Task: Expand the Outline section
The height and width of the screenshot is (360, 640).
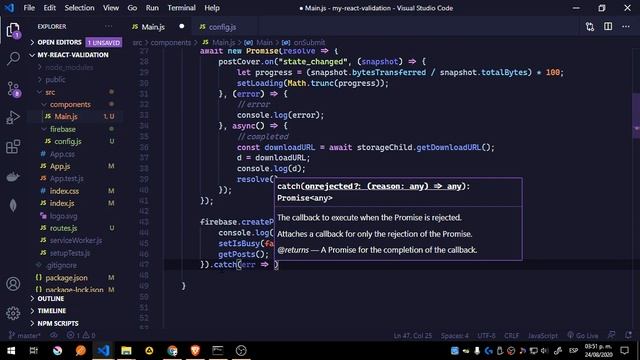Action: click(x=76, y=299)
